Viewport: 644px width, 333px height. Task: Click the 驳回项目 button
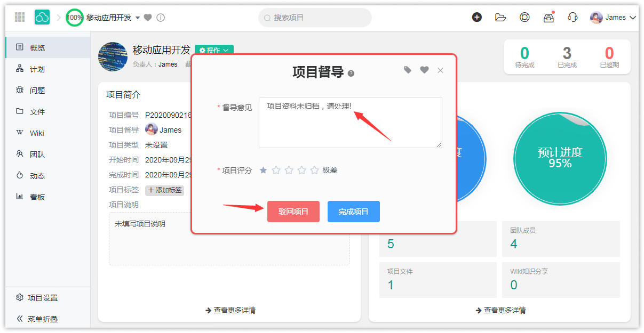coord(293,212)
